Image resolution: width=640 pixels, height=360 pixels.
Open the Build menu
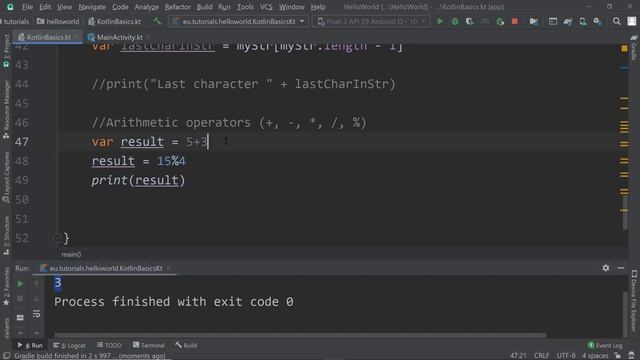(x=204, y=7)
